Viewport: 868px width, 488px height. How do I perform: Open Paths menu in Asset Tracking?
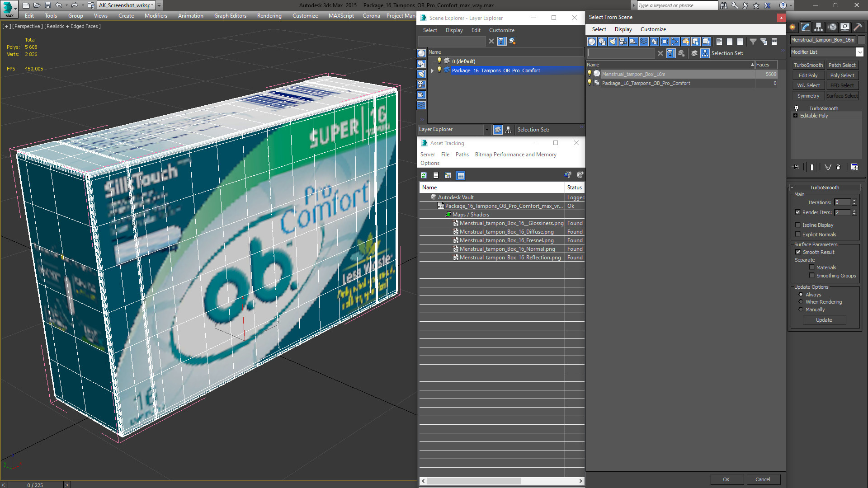click(462, 155)
